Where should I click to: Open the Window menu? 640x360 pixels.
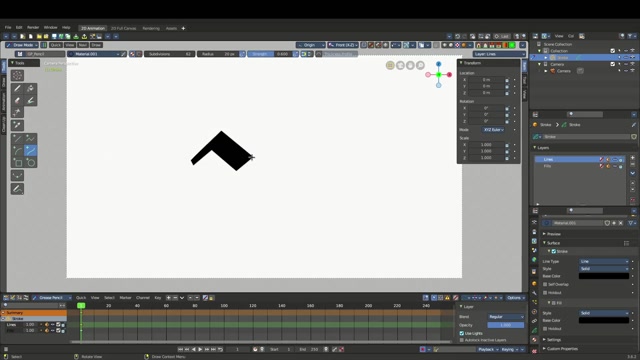50,27
